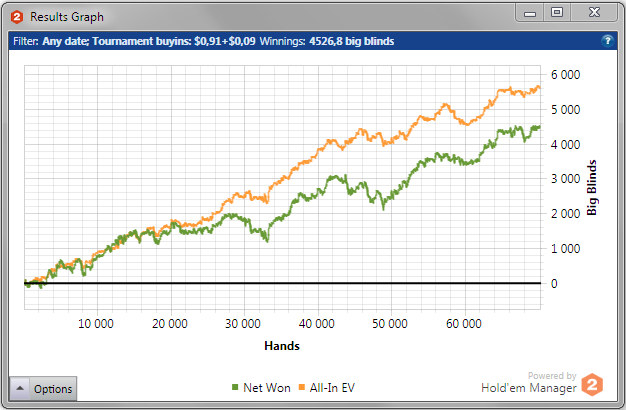Click the Hands axis title
The width and height of the screenshot is (626, 410).
point(282,346)
